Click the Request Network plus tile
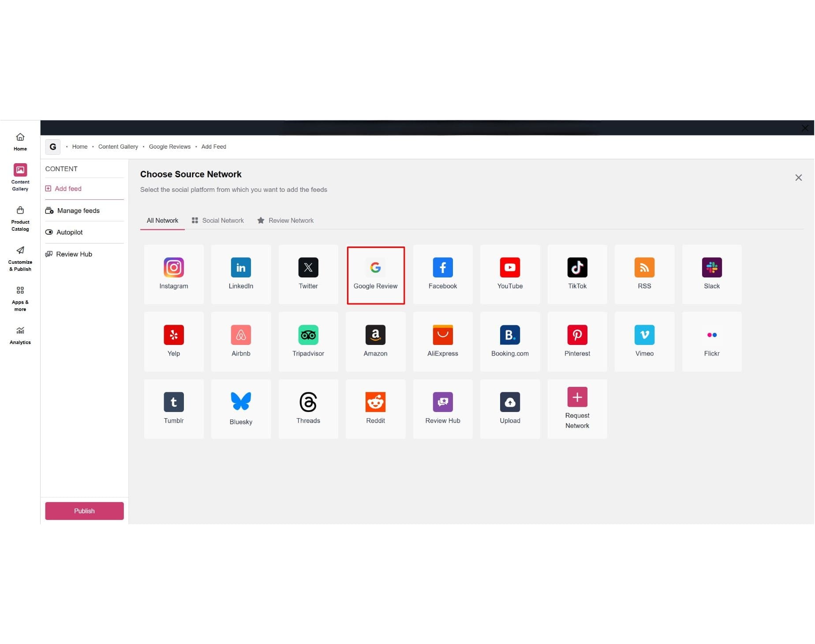The height and width of the screenshot is (644, 815). point(577,409)
